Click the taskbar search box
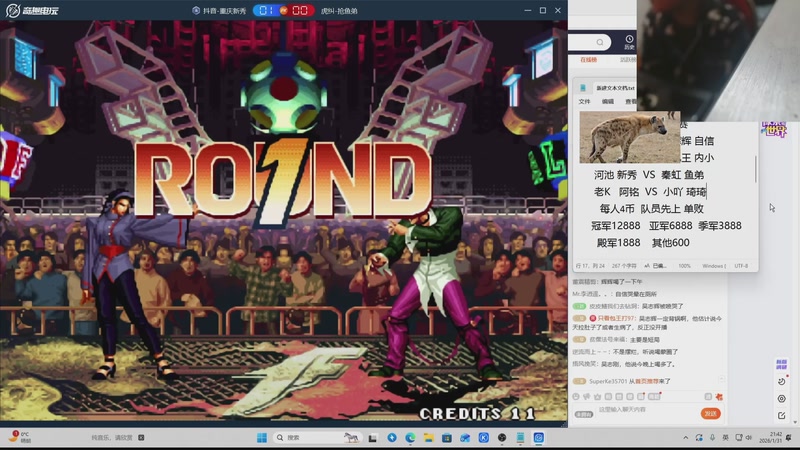The width and height of the screenshot is (800, 450). [317, 438]
